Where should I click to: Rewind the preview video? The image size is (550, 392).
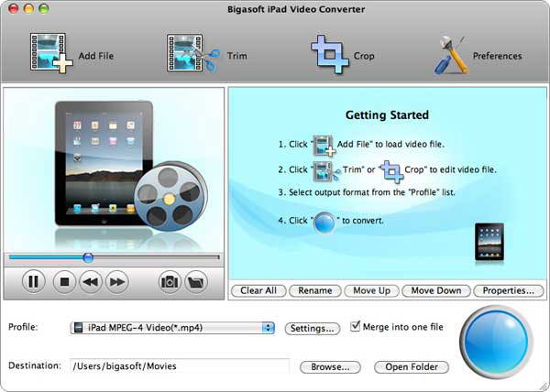point(91,281)
